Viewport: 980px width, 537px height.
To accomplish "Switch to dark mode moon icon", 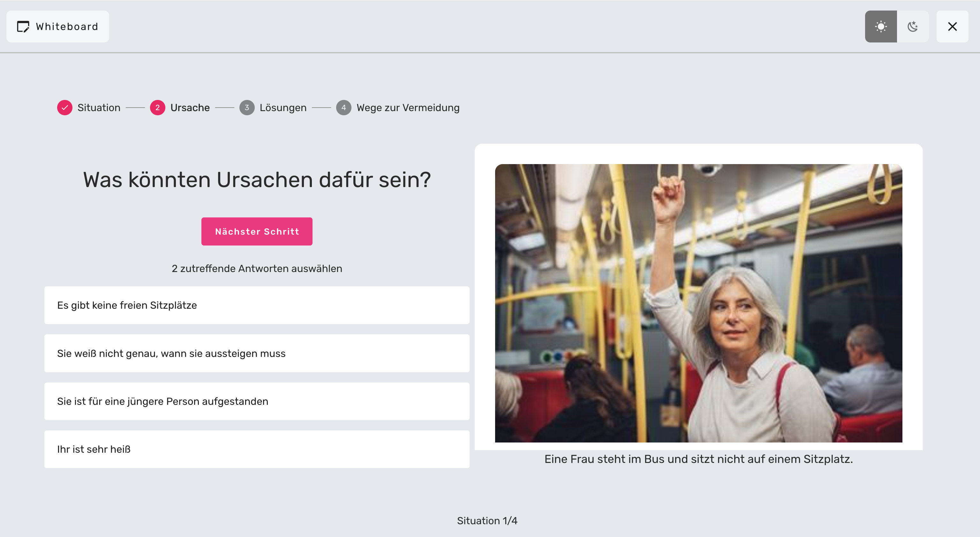I will click(912, 26).
